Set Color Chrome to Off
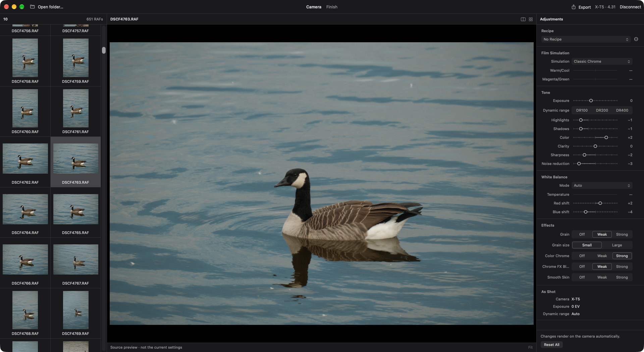 582,256
